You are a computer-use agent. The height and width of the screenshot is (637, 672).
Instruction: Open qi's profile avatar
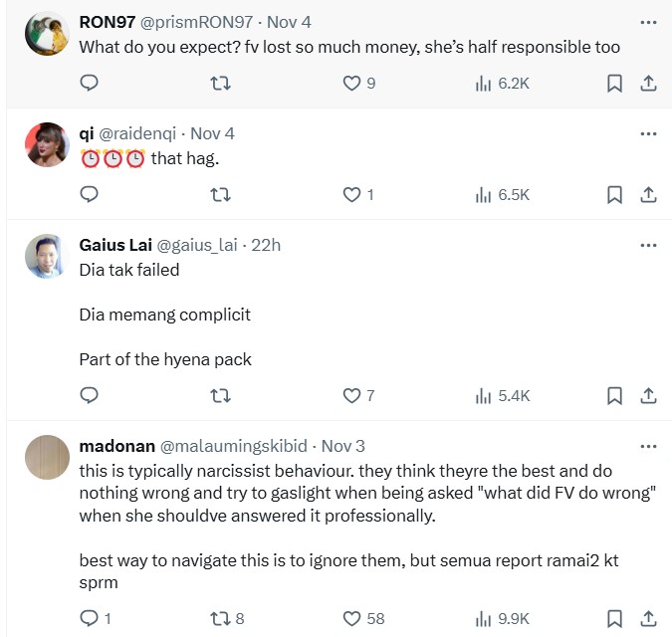(x=47, y=144)
